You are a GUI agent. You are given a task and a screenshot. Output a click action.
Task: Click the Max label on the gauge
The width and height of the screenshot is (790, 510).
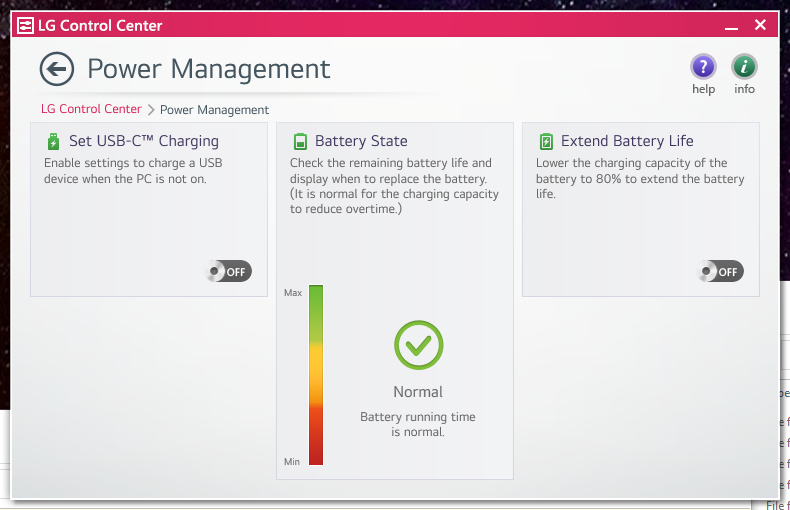293,293
